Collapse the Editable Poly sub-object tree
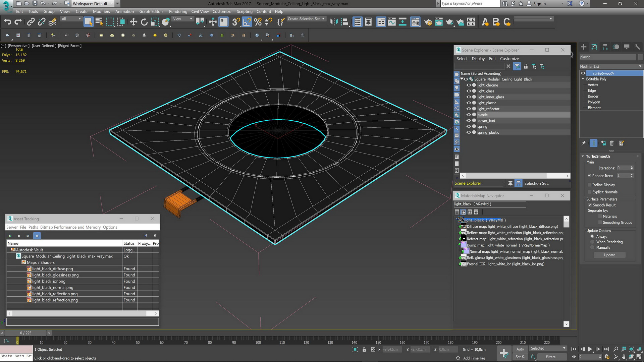 [x=583, y=79]
